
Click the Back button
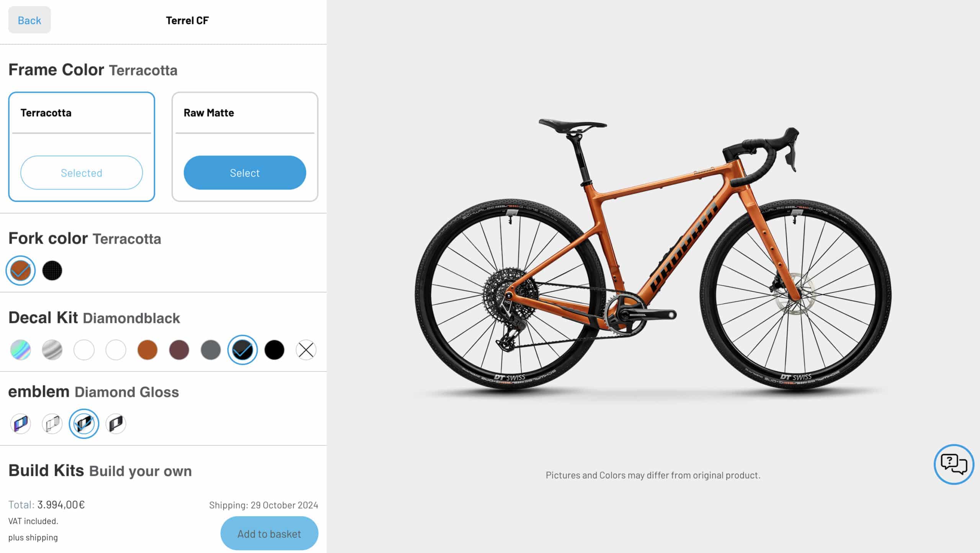pos(29,20)
